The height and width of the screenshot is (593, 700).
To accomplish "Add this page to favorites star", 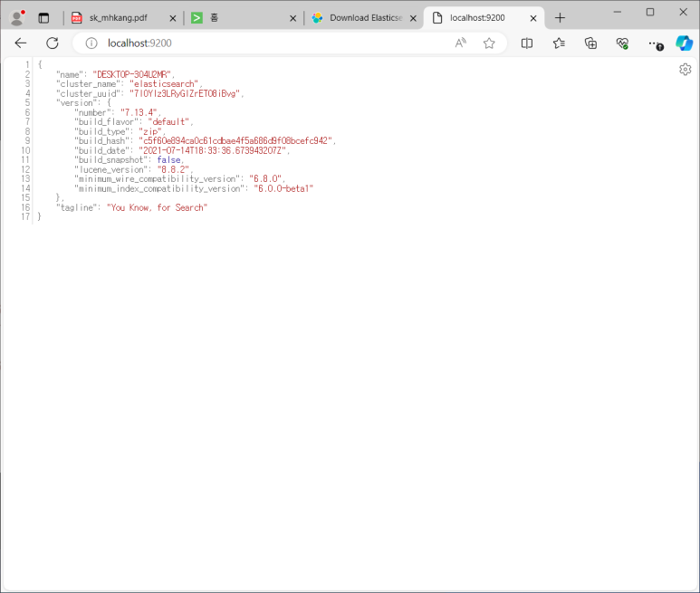I will click(489, 43).
